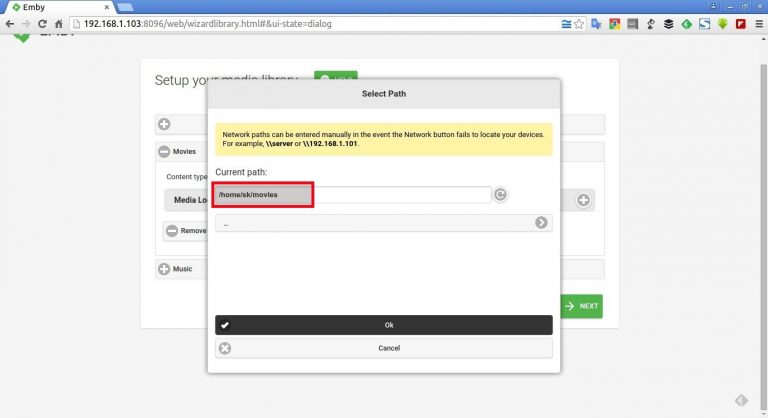Click the browser address bar URL
Image resolution: width=768 pixels, height=418 pixels.
click(208, 24)
